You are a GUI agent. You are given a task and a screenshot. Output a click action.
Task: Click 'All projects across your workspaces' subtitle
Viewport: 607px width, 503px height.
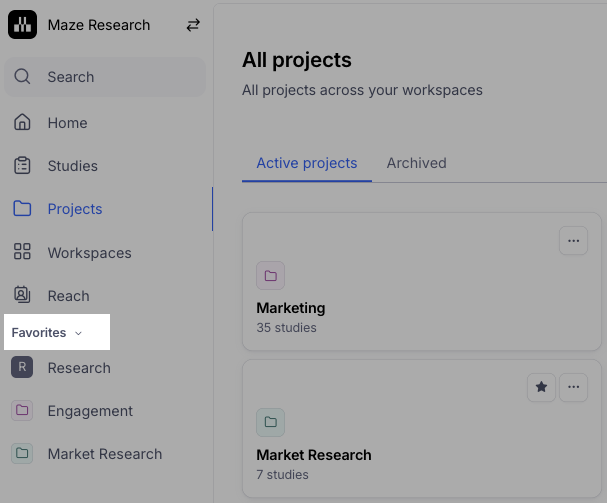(362, 90)
